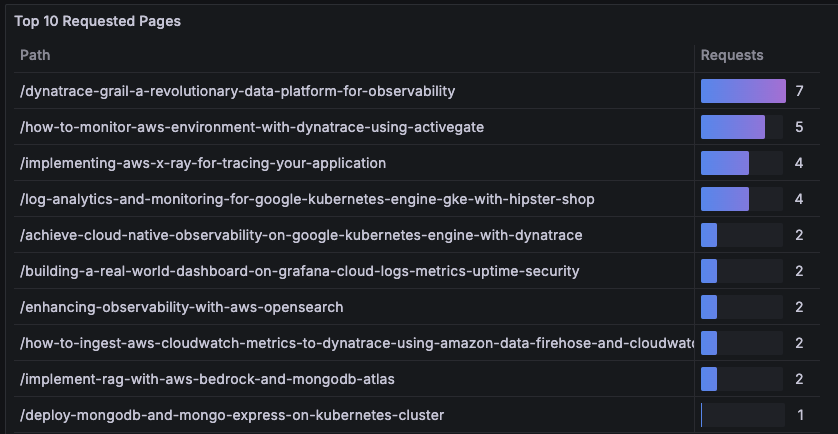This screenshot has height=434, width=838.
Task: Click the gauge bar showing 7 requests
Action: (743, 91)
